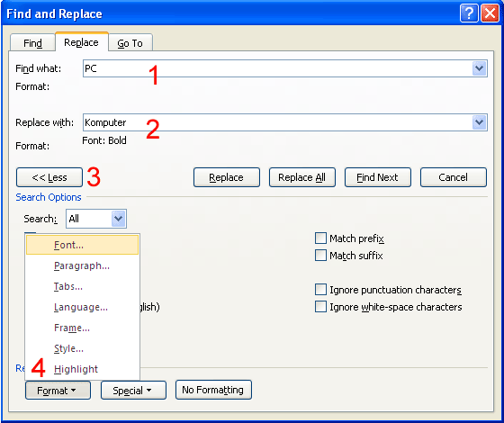Cancel the Find and Replace dialog
The width and height of the screenshot is (504, 423).
(x=454, y=177)
